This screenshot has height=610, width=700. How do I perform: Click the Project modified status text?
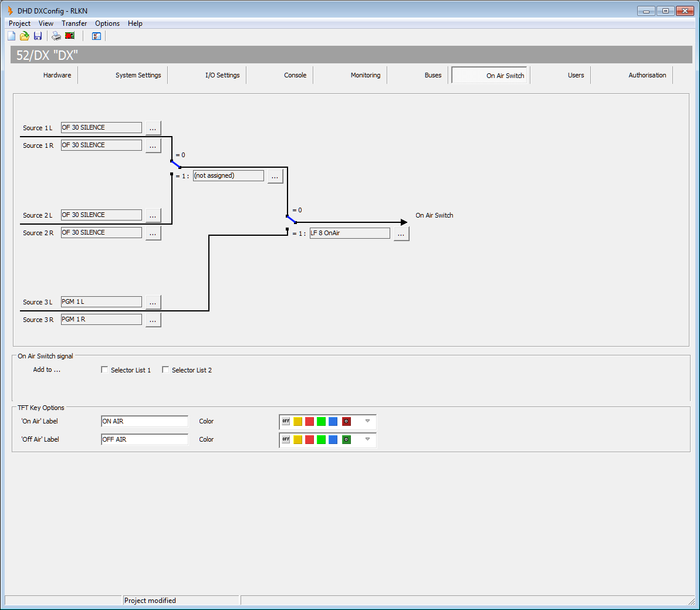point(150,601)
